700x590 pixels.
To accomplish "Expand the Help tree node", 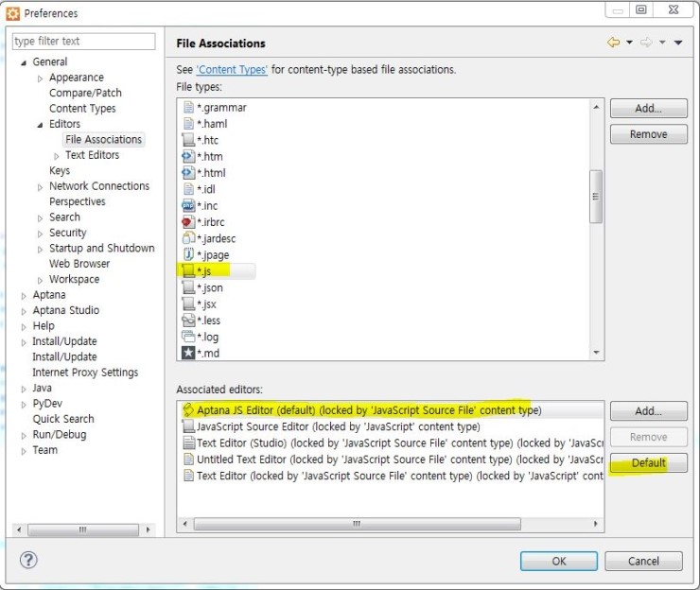I will point(24,327).
